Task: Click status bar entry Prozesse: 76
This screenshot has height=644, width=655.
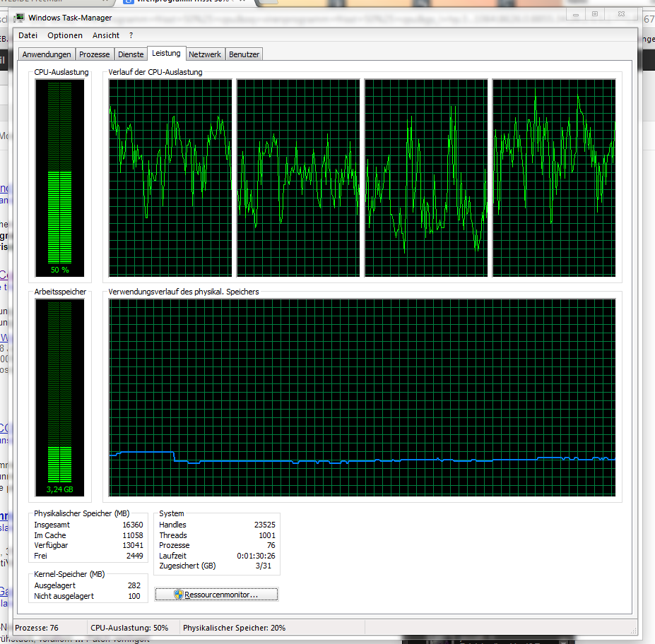Action: (x=37, y=628)
